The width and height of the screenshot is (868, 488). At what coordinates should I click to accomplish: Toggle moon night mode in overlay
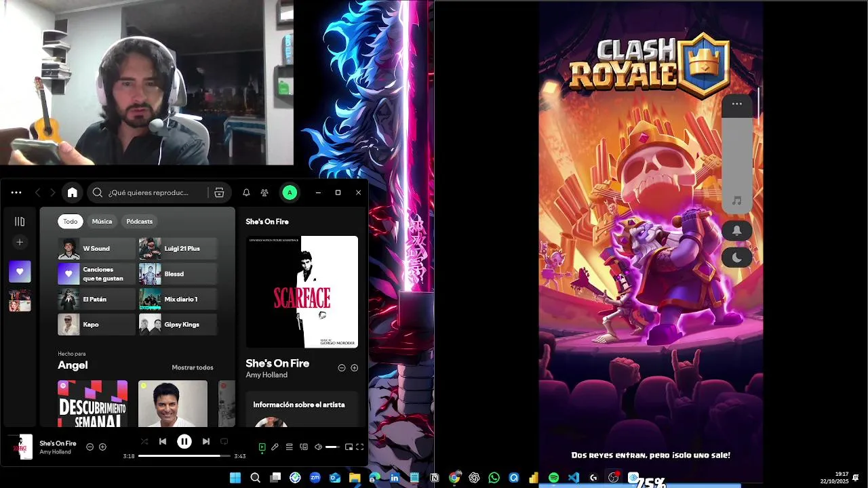coord(737,258)
